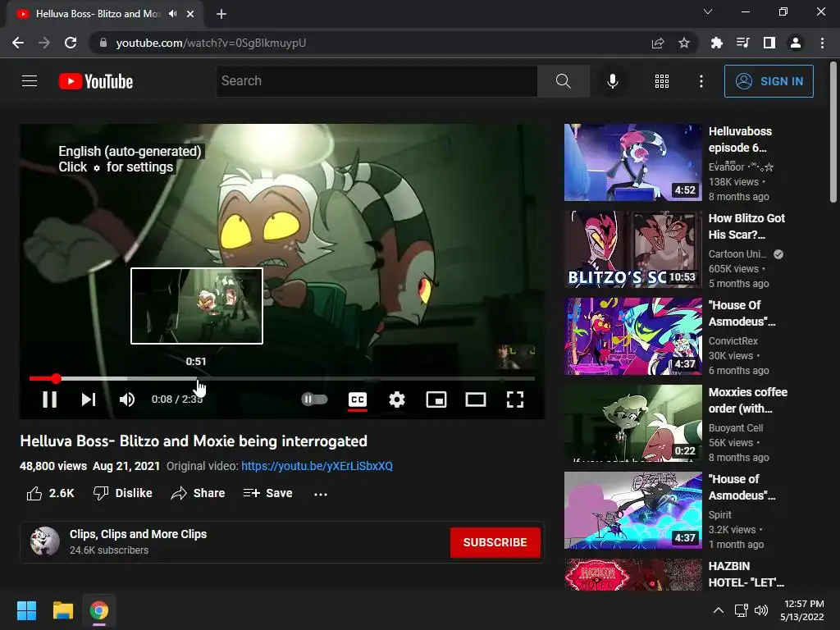Screen dimensions: 840x630
Task: Search with your voice microphone
Action: tap(613, 81)
